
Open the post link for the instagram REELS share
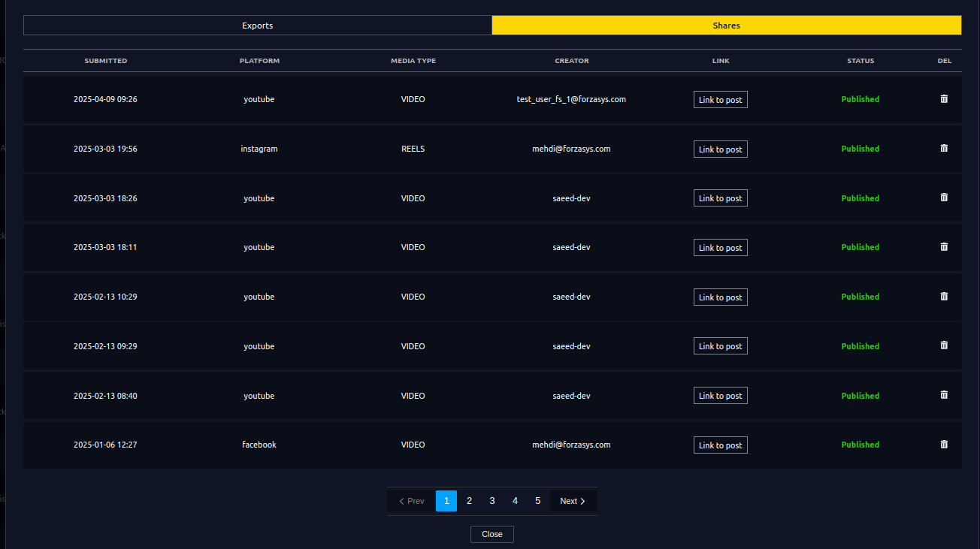coord(720,149)
